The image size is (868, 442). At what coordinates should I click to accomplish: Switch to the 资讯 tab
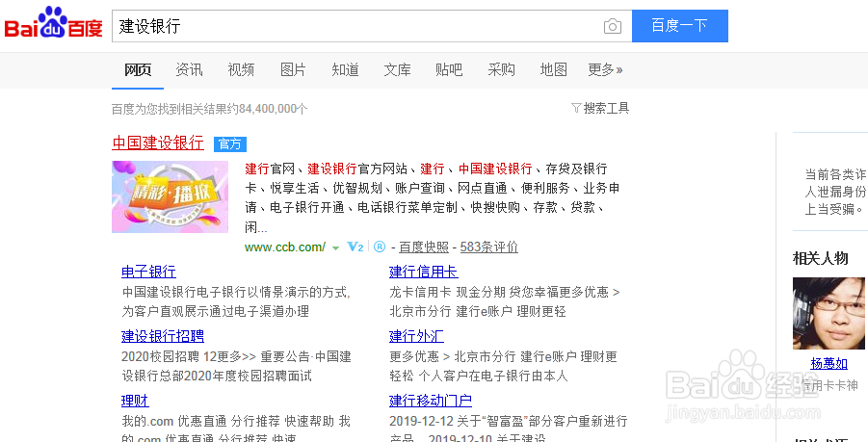(190, 69)
